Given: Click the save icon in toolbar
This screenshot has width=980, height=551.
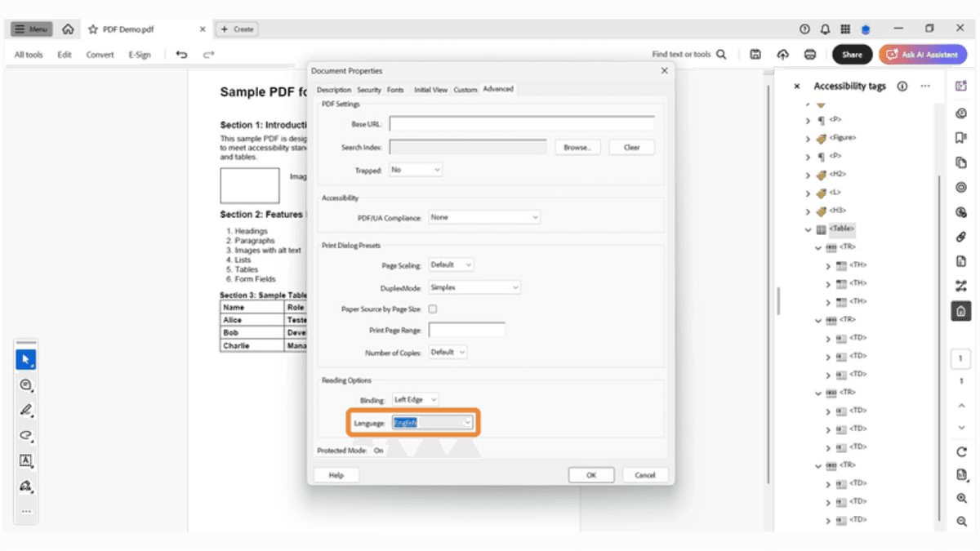Looking at the screenshot, I should point(755,55).
